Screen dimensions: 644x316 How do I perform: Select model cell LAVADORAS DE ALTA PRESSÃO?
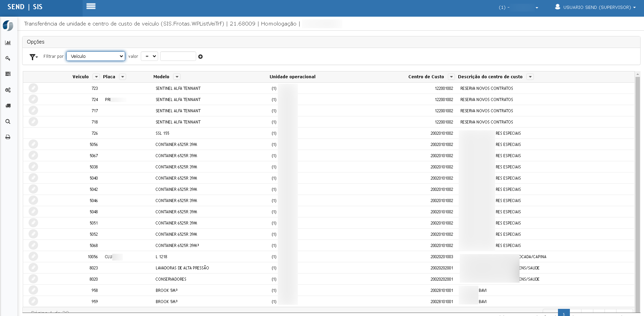(x=182, y=268)
